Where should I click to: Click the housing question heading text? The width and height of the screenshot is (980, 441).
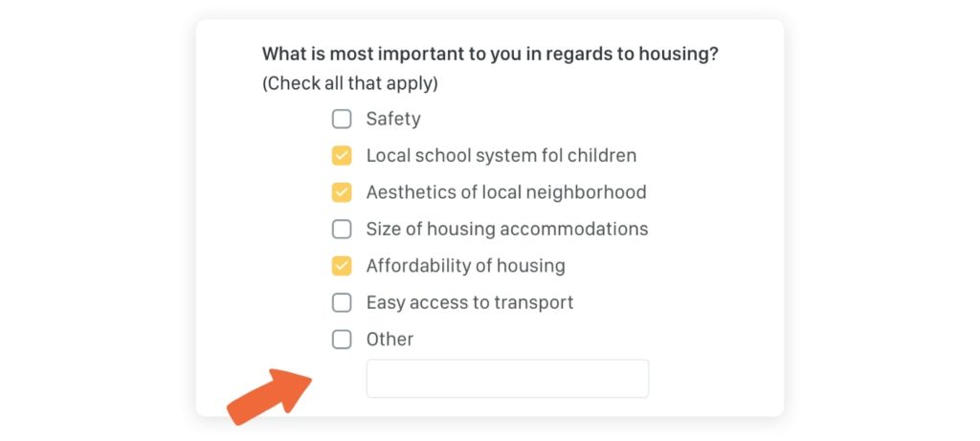pos(490,55)
